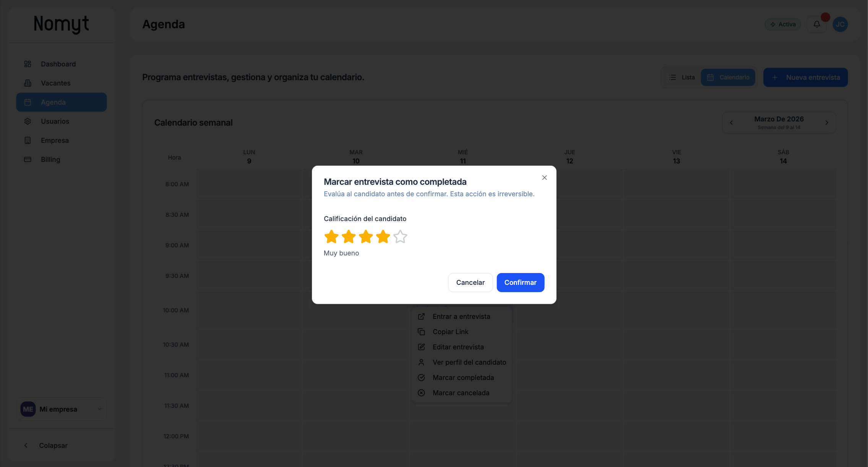The width and height of the screenshot is (868, 467).
Task: Set rating to one star
Action: (x=331, y=237)
